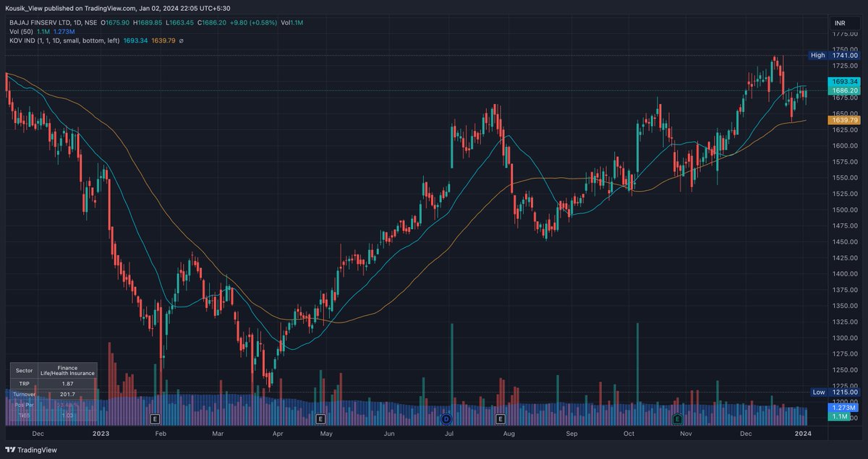The image size is (868, 459).
Task: Click the TRP row label
Action: pos(24,383)
